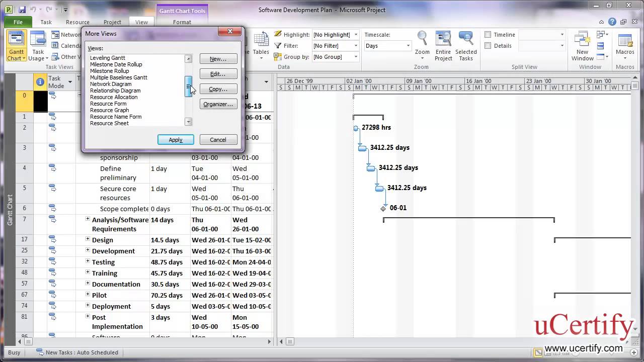Select Leveling Gantt in Views list
This screenshot has width=644, height=362.
[x=108, y=58]
